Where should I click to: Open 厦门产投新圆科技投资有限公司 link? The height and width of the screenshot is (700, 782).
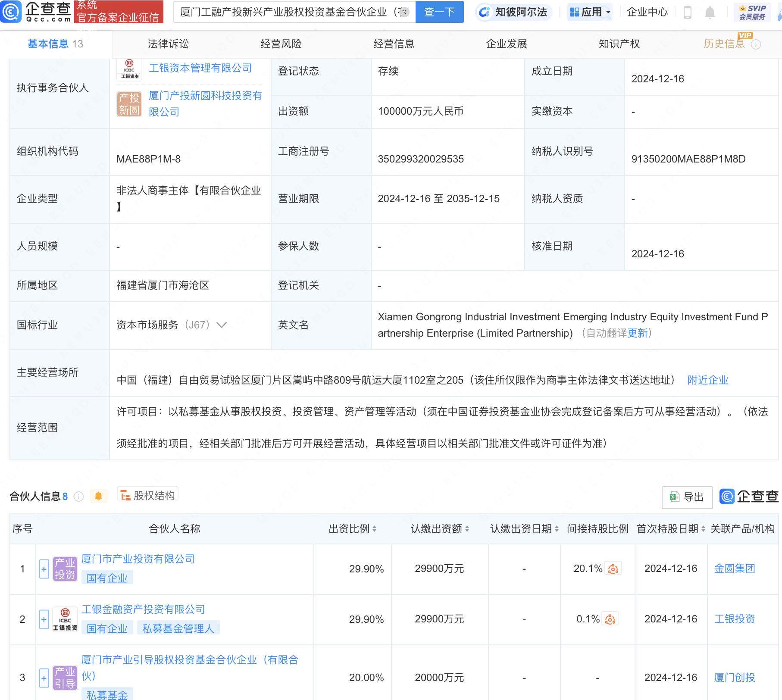[x=205, y=103]
